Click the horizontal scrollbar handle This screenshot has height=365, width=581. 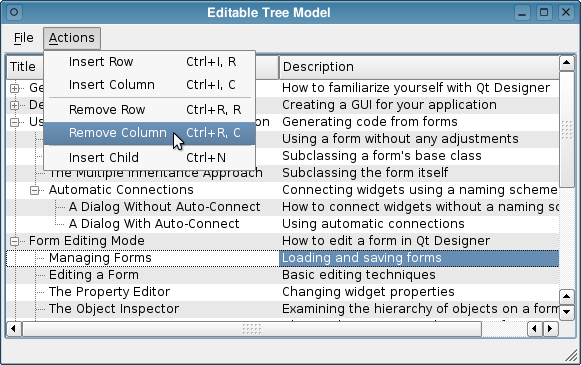[252, 329]
